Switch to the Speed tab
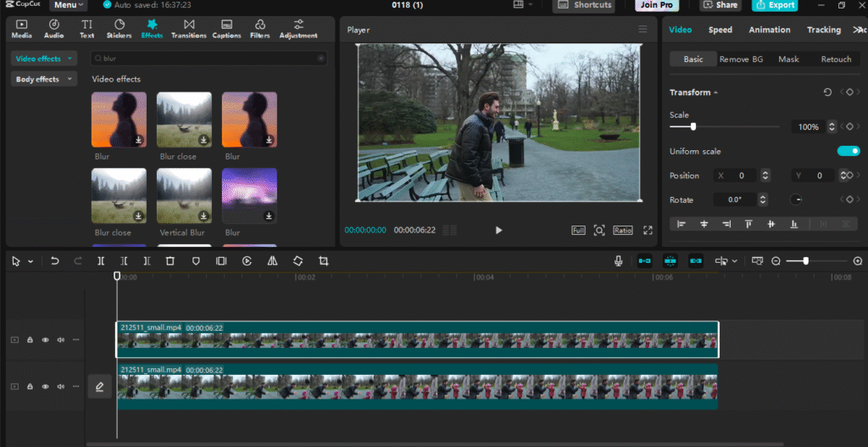Viewport: 868px width, 447px height. 721,30
